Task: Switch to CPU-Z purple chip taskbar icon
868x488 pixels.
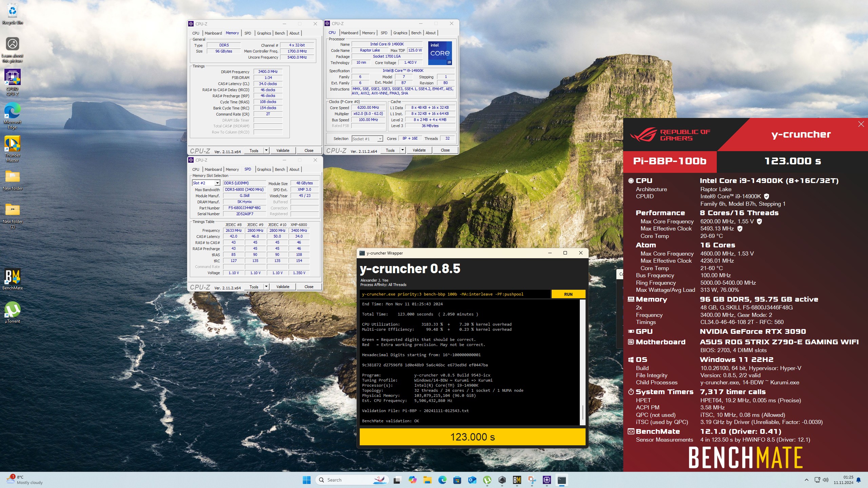Action: coord(547,480)
